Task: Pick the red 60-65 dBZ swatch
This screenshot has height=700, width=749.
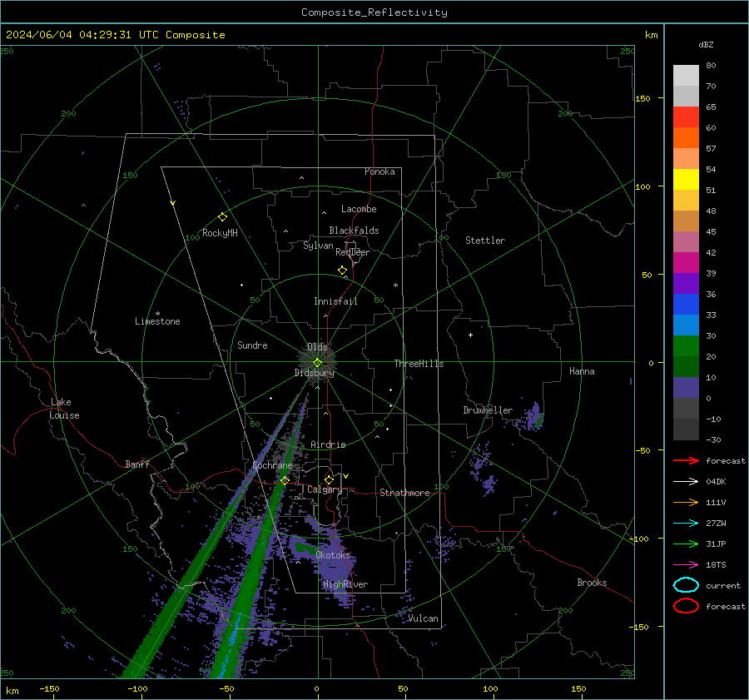Action: click(686, 117)
